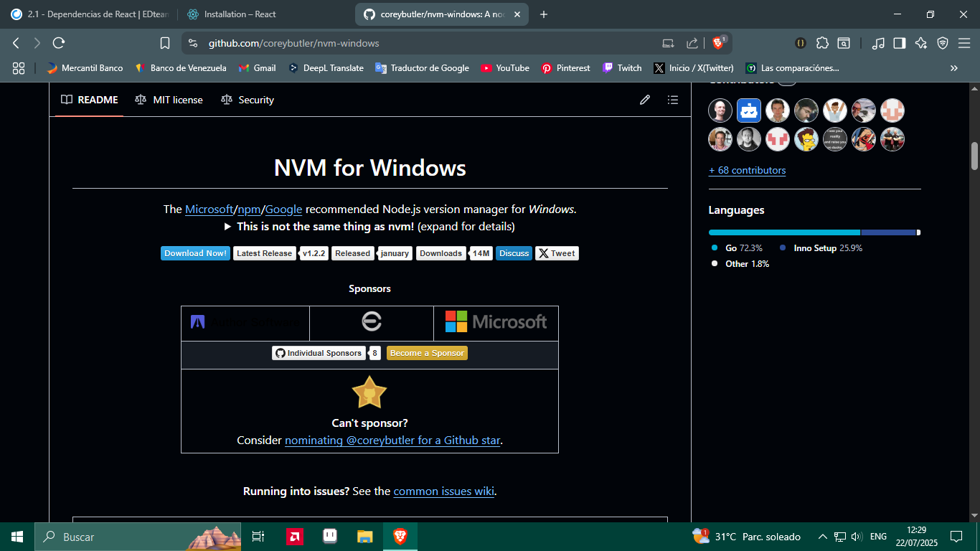Open the npm link in the description
Image resolution: width=980 pixels, height=551 pixels.
(250, 209)
